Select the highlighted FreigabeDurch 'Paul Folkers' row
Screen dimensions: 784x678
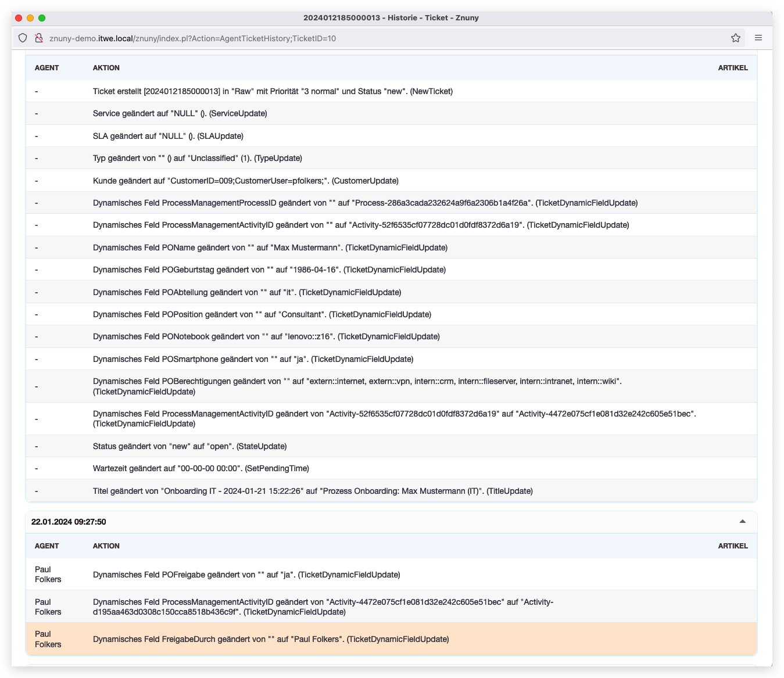[391, 639]
